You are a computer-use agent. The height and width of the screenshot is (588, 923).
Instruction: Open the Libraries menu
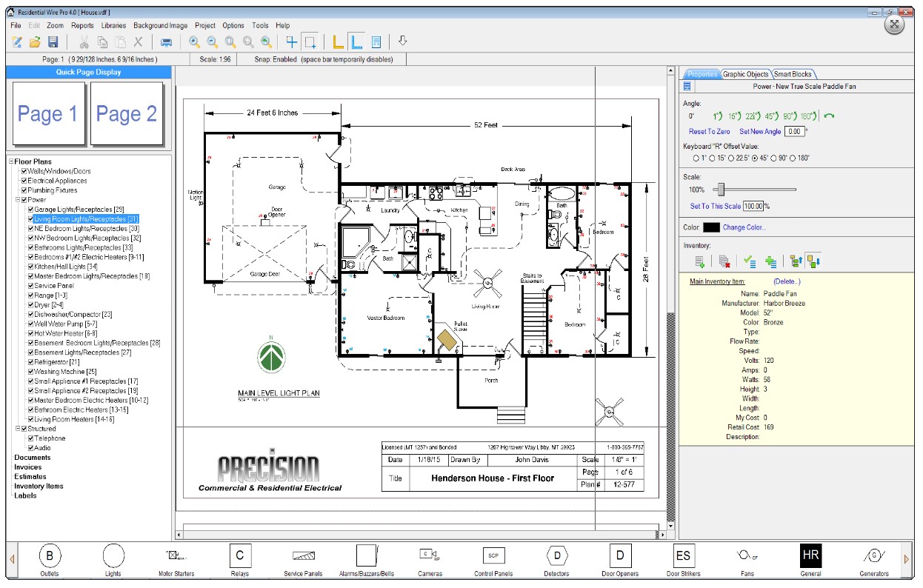click(x=113, y=25)
